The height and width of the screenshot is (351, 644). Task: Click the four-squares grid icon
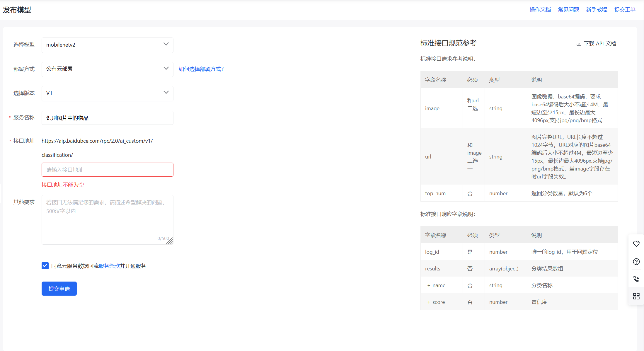pos(636,296)
